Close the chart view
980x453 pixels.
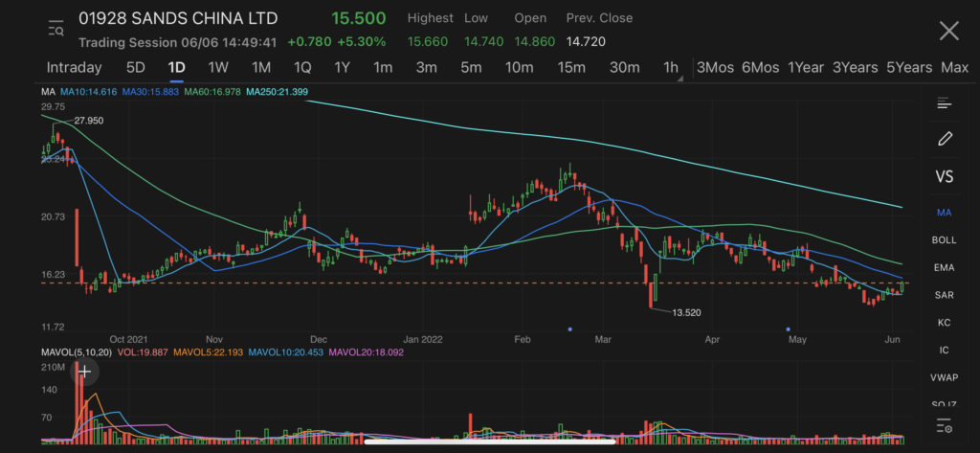[x=948, y=31]
